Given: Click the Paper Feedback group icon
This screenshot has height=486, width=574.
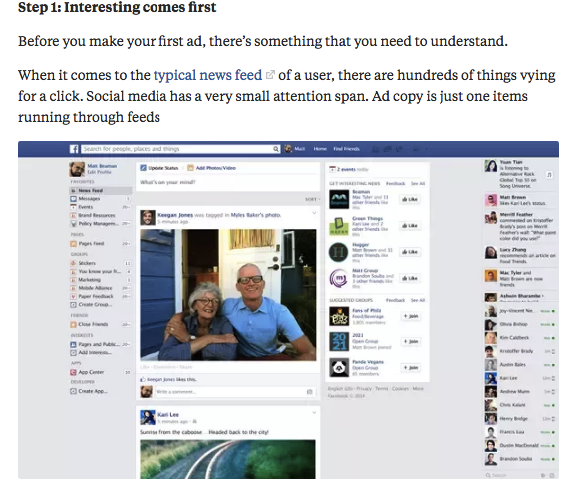Looking at the screenshot, I should point(74,296).
